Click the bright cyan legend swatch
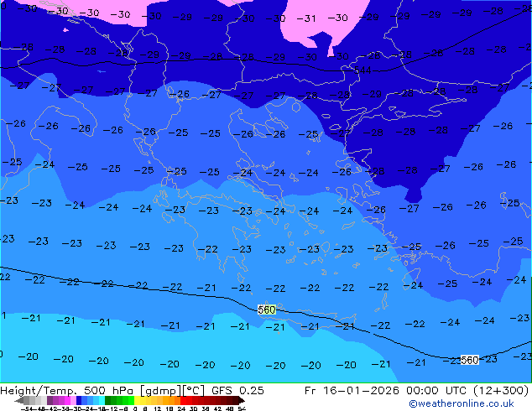 pos(102,401)
